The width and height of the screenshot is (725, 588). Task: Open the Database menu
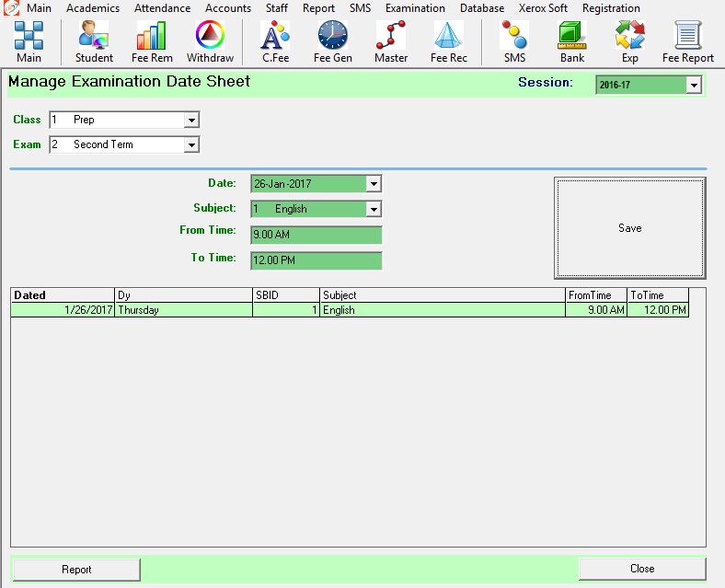(x=482, y=8)
